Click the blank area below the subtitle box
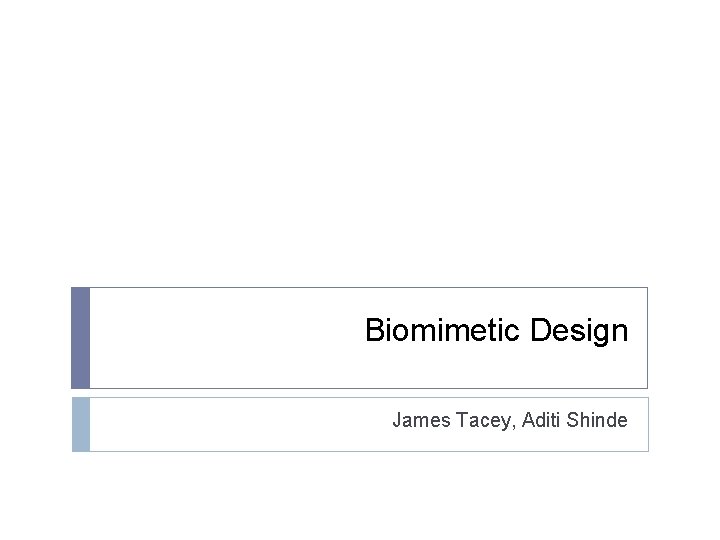The height and width of the screenshot is (540, 720). (360, 495)
